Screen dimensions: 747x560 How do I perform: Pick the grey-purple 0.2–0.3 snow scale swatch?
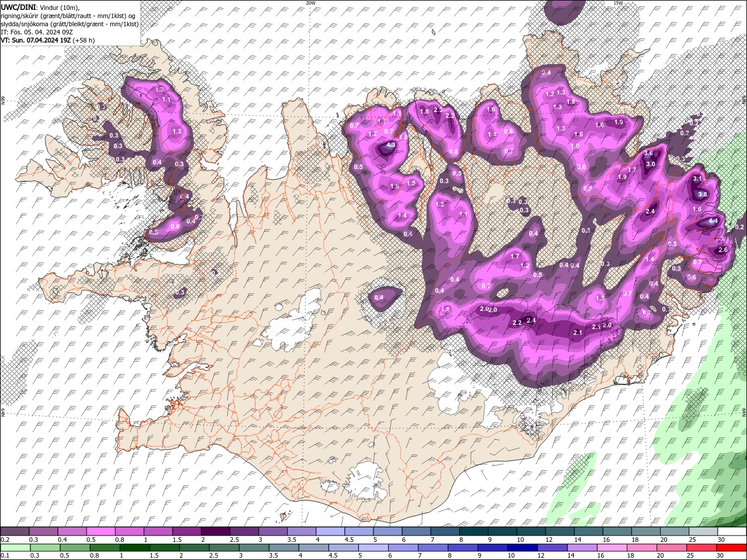pos(15,531)
